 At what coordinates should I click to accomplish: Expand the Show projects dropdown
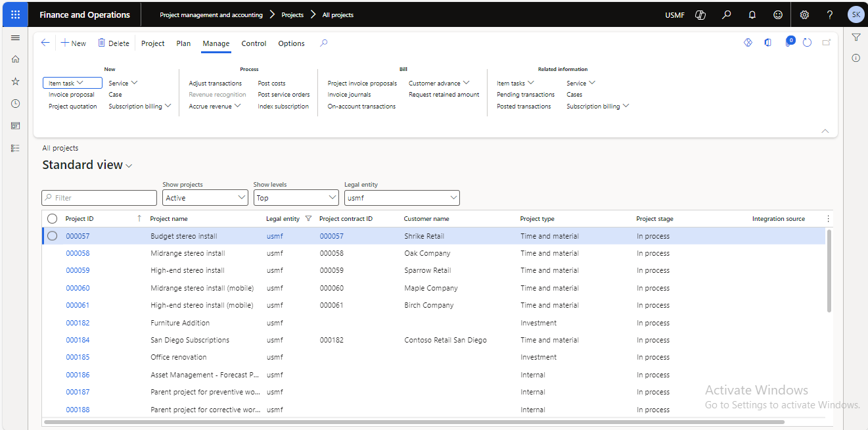coord(241,198)
